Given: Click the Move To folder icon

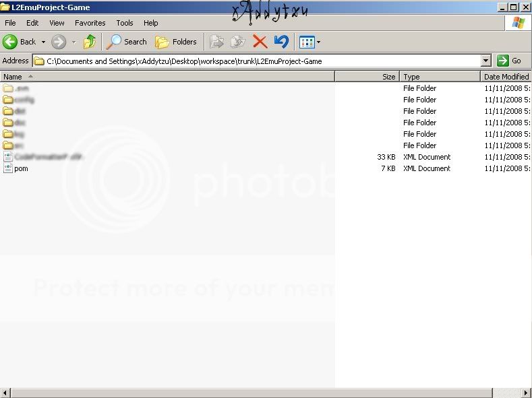Looking at the screenshot, I should [216, 42].
